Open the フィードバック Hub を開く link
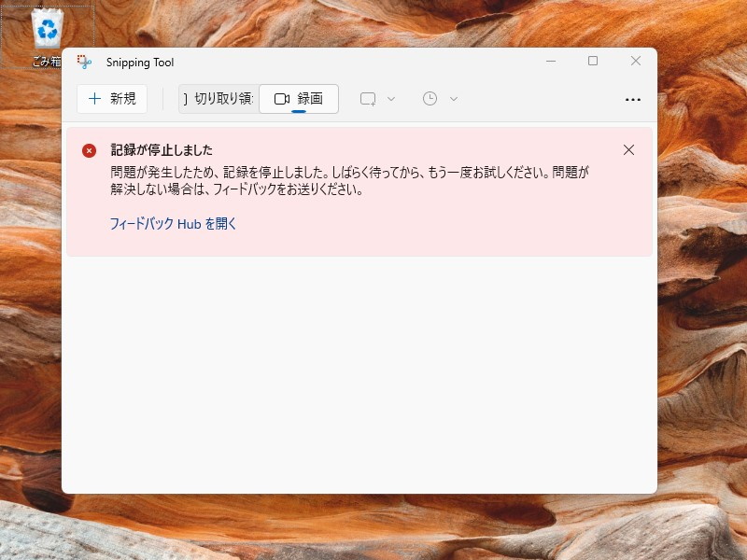The height and width of the screenshot is (560, 747). (171, 224)
